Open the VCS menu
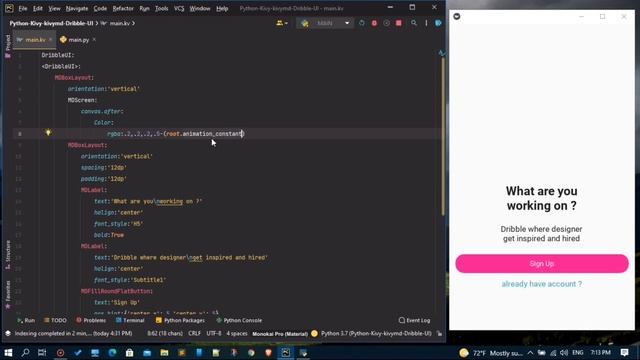The height and width of the screenshot is (360, 640). coord(179,9)
